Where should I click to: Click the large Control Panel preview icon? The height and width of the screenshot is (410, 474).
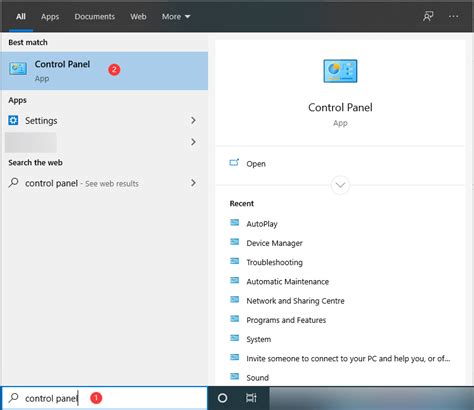340,71
